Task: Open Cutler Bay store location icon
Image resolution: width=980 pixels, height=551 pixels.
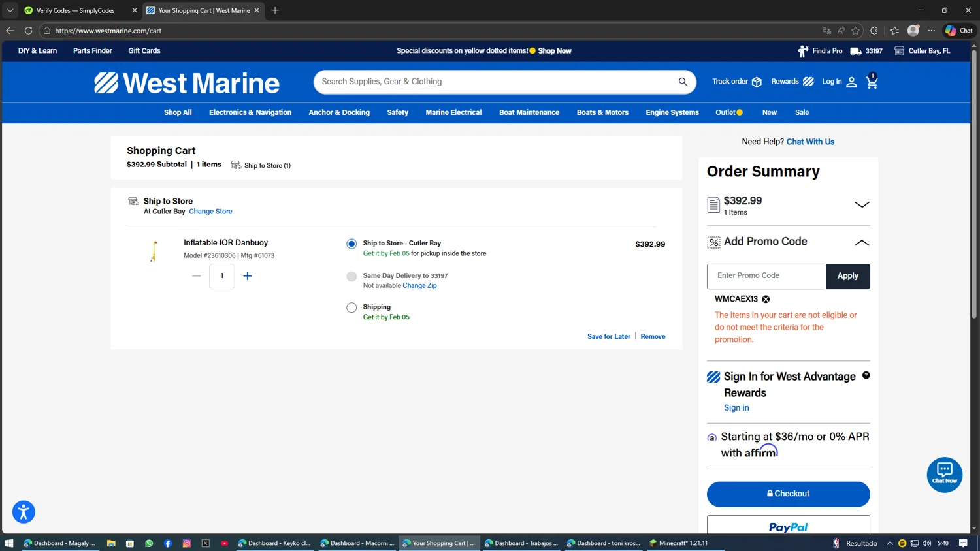Action: (899, 51)
